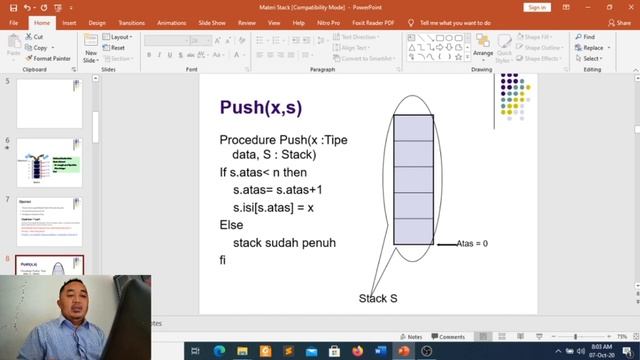
Task: Click the Sign in button
Action: click(537, 7)
